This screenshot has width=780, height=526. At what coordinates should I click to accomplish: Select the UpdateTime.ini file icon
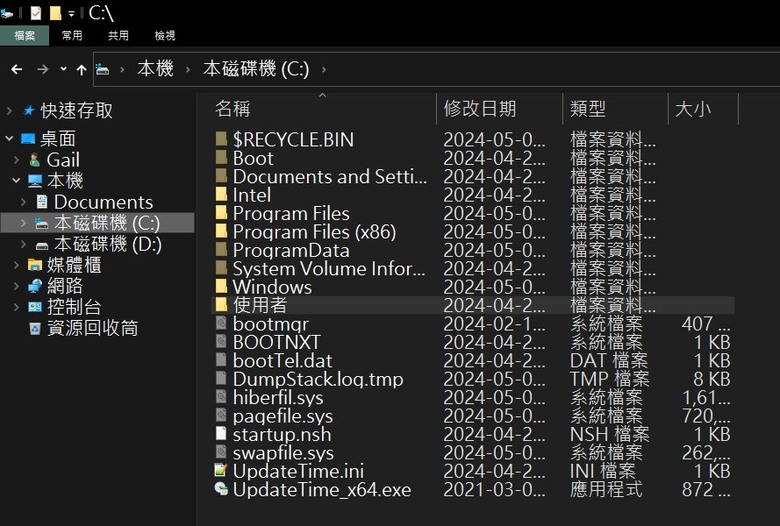[x=221, y=470]
